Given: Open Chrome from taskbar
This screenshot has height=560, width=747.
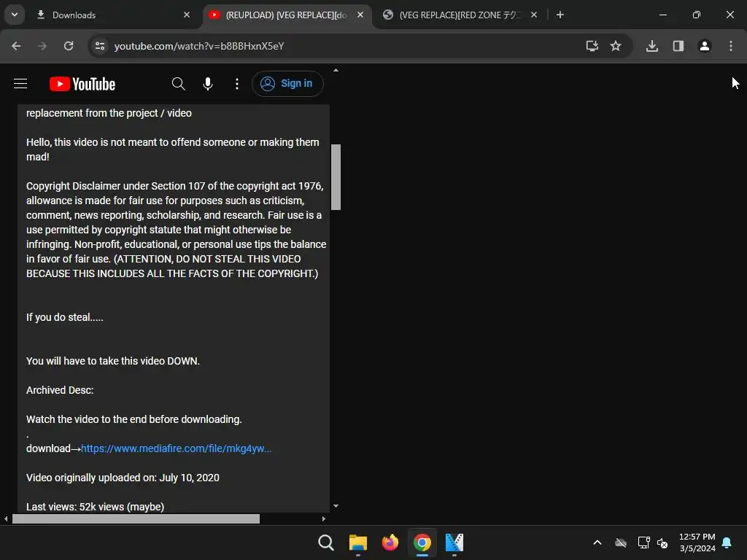Looking at the screenshot, I should (x=422, y=542).
